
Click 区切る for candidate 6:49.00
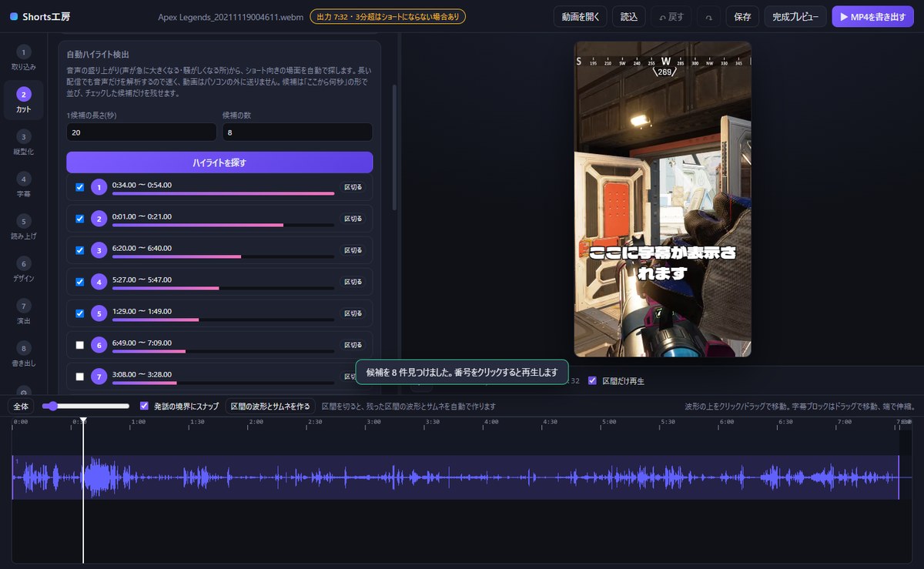click(x=353, y=345)
